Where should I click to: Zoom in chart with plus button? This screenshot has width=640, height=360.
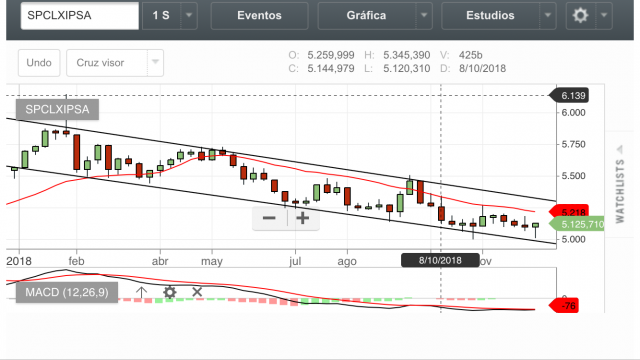click(302, 218)
